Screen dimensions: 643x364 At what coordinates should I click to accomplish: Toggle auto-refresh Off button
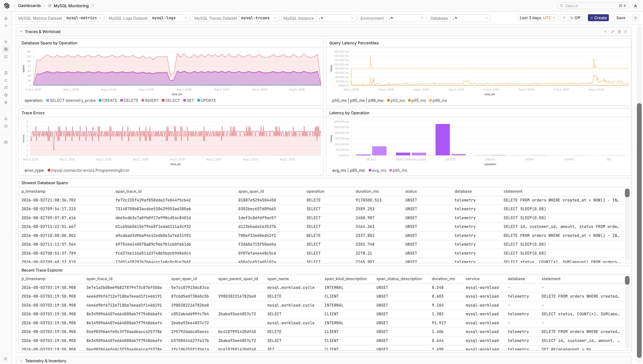[x=575, y=18]
